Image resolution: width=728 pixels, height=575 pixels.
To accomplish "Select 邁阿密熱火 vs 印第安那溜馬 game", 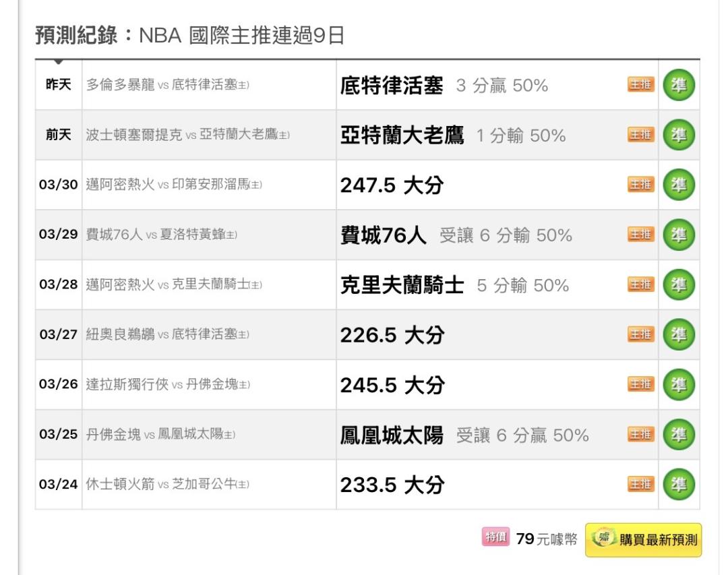I will (x=174, y=185).
